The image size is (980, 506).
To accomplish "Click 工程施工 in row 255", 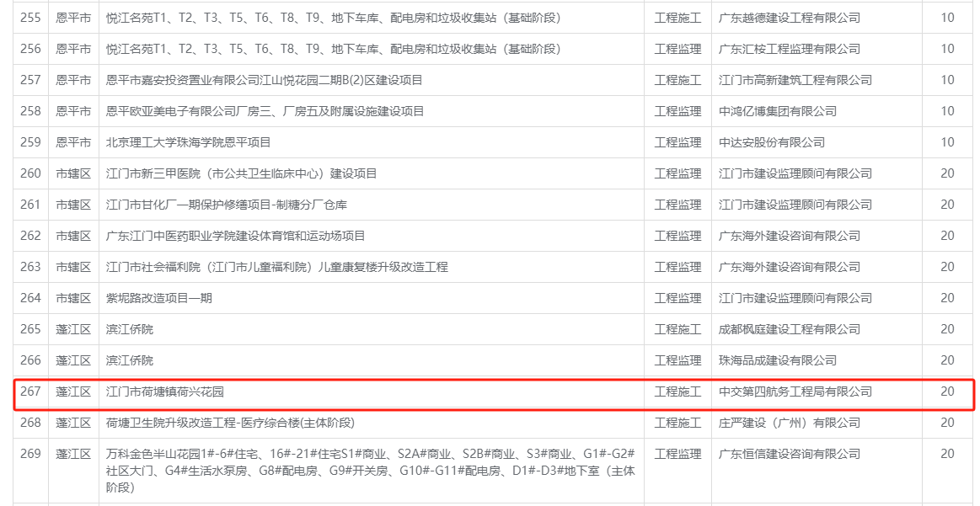I will [x=677, y=18].
